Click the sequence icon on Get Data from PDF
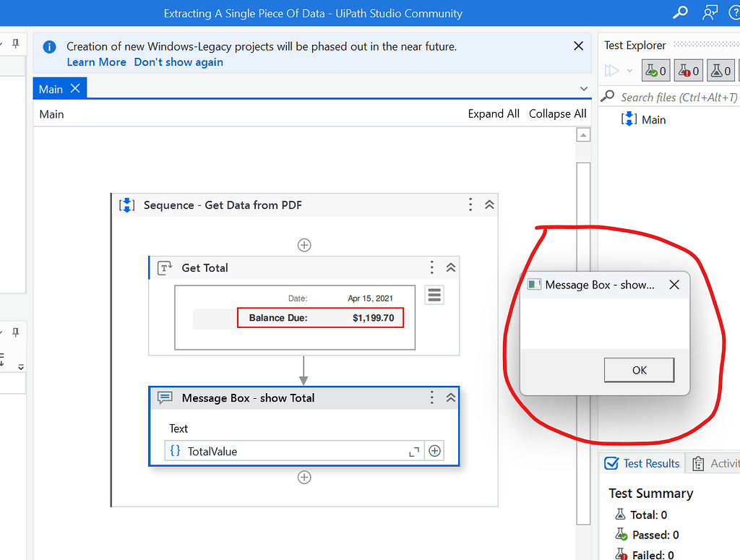Image resolution: width=740 pixels, height=560 pixels. [x=126, y=204]
